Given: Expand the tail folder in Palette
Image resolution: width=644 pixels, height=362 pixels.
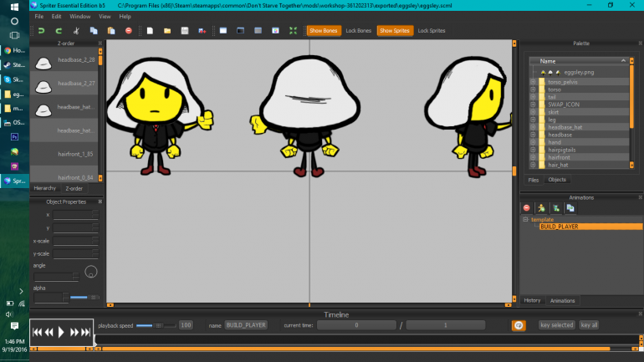Looking at the screenshot, I should [x=533, y=97].
